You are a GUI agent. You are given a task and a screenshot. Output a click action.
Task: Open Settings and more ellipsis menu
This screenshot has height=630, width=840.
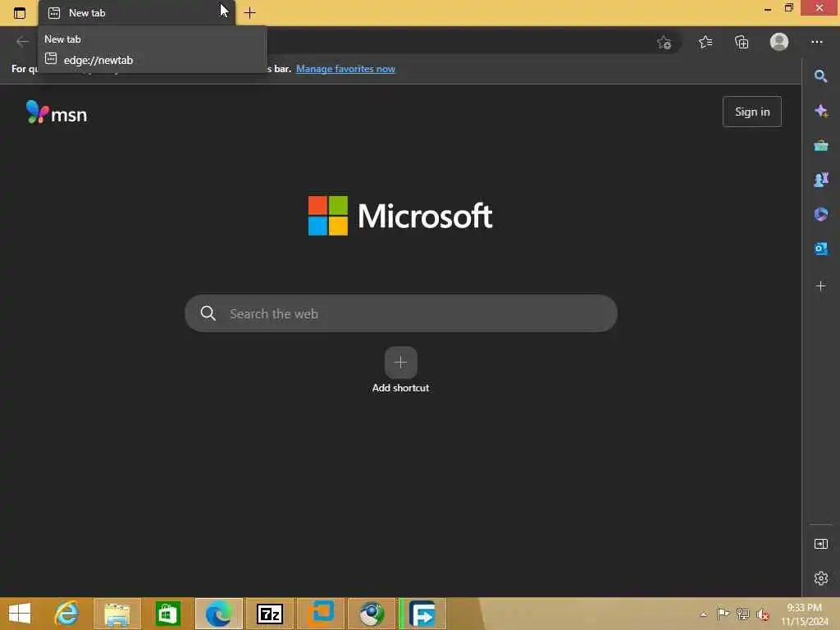tap(816, 42)
